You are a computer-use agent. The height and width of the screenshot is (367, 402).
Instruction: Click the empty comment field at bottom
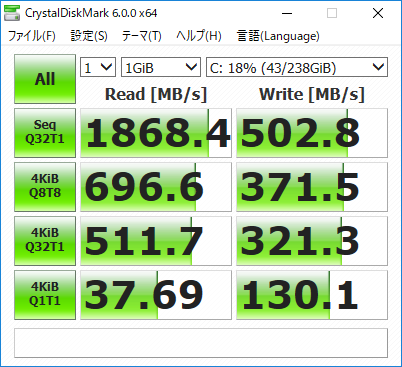coord(201,343)
